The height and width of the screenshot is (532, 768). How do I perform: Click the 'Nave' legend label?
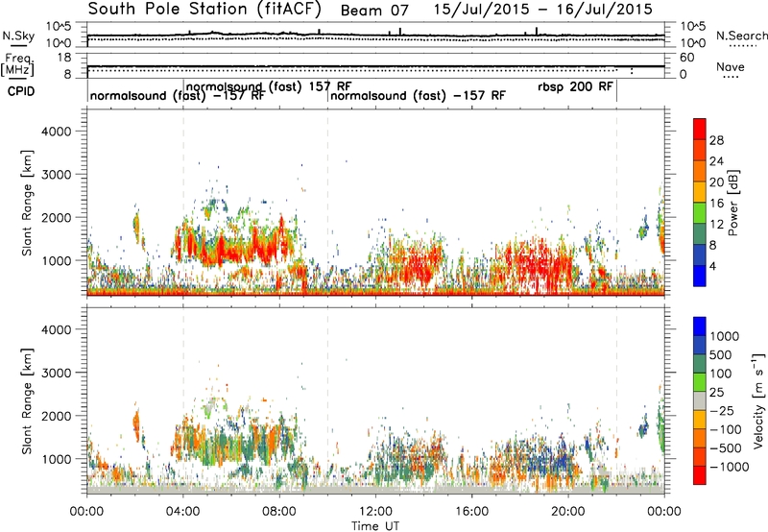click(731, 67)
